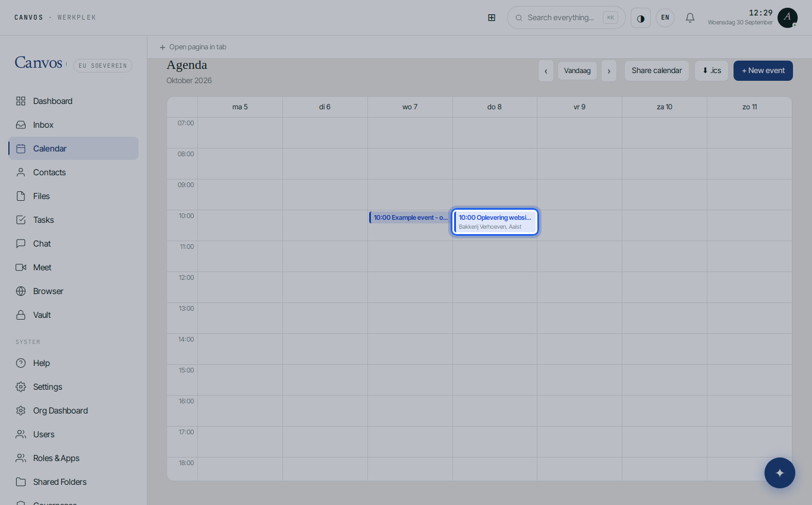Click the Settings gear icon

click(x=21, y=387)
